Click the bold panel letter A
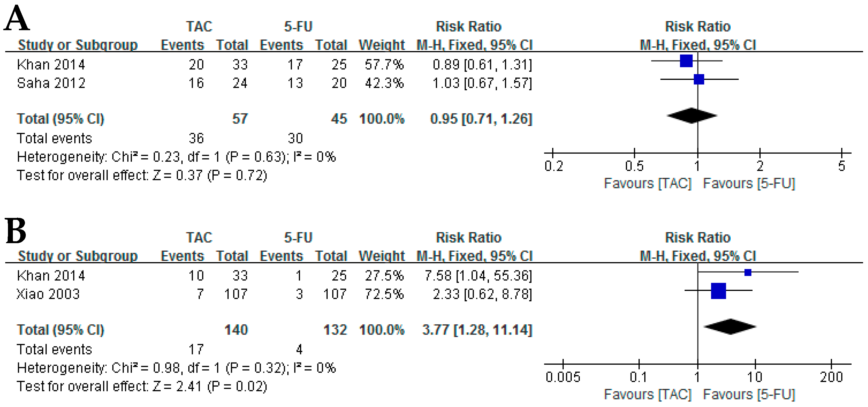This screenshot has width=868, height=407. pos(17,19)
